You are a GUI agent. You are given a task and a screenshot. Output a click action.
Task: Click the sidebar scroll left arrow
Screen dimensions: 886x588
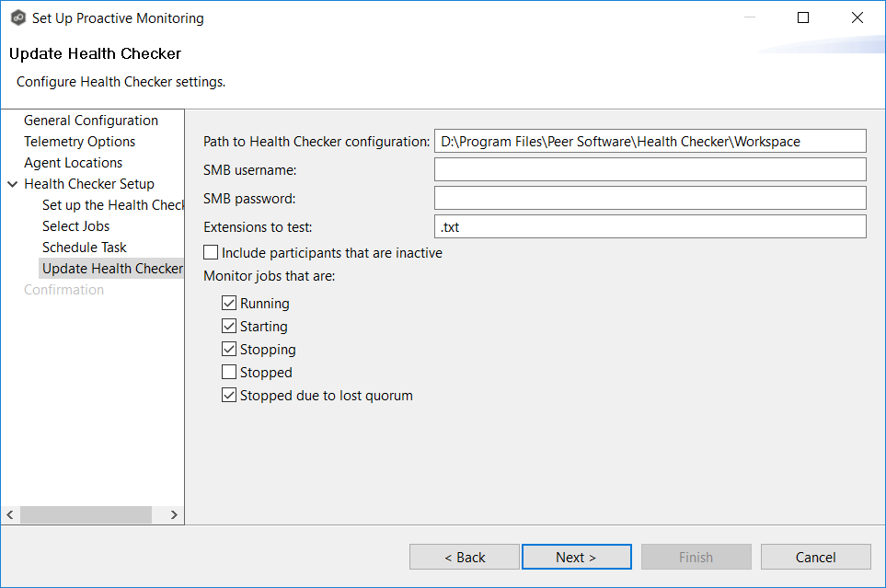click(x=10, y=514)
